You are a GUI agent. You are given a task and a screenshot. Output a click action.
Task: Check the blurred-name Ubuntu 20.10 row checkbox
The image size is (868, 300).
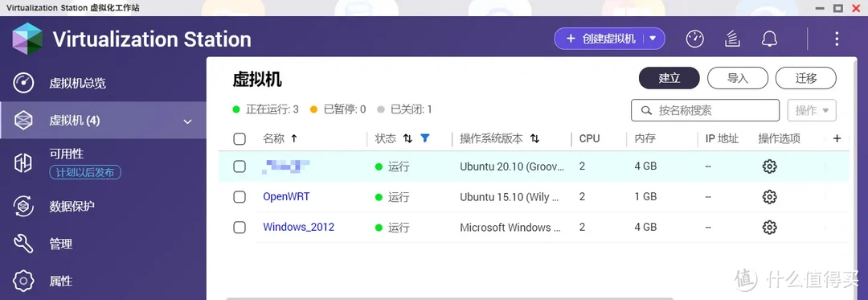click(x=240, y=166)
